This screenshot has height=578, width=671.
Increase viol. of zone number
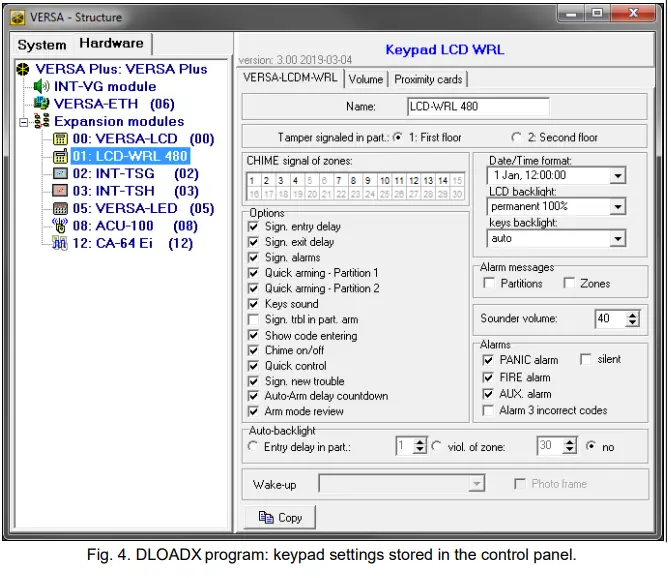coord(569,442)
